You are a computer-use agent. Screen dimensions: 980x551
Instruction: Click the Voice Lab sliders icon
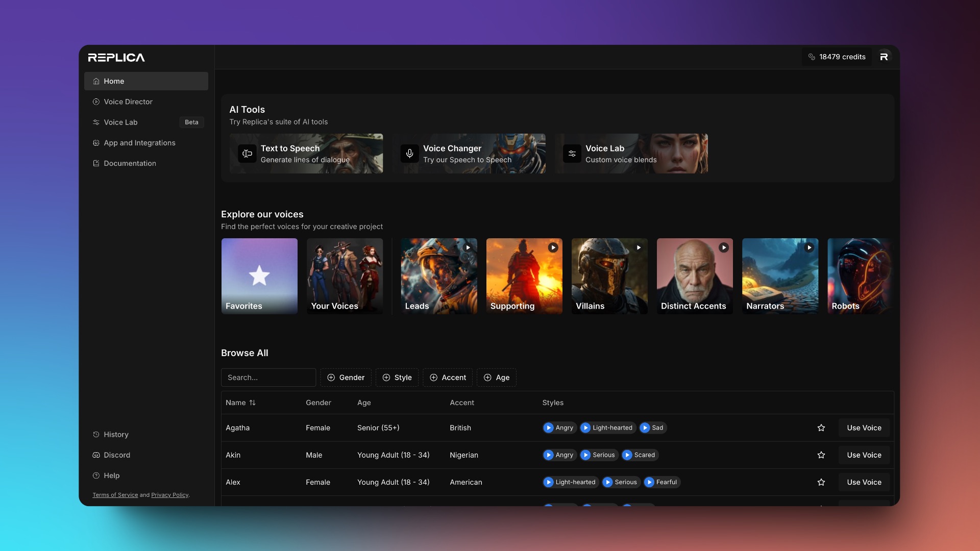point(572,154)
